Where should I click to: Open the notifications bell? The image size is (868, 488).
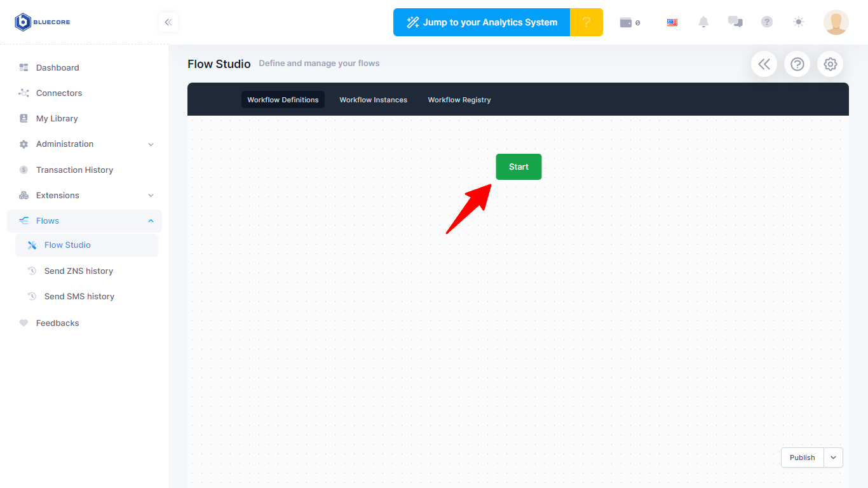(x=703, y=22)
